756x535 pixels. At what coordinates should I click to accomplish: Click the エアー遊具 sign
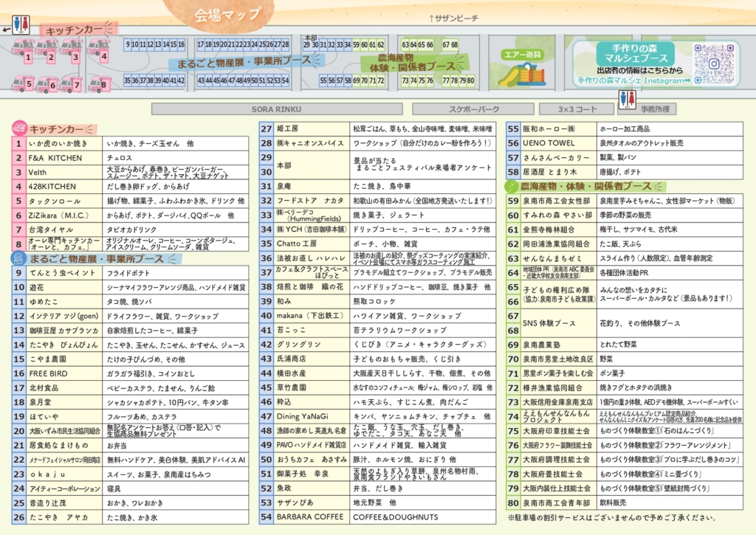(522, 55)
